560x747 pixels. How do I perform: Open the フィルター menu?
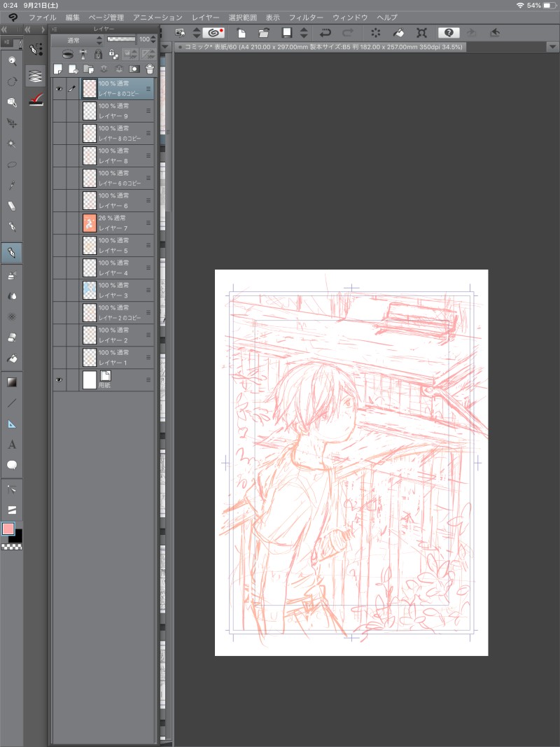[306, 18]
